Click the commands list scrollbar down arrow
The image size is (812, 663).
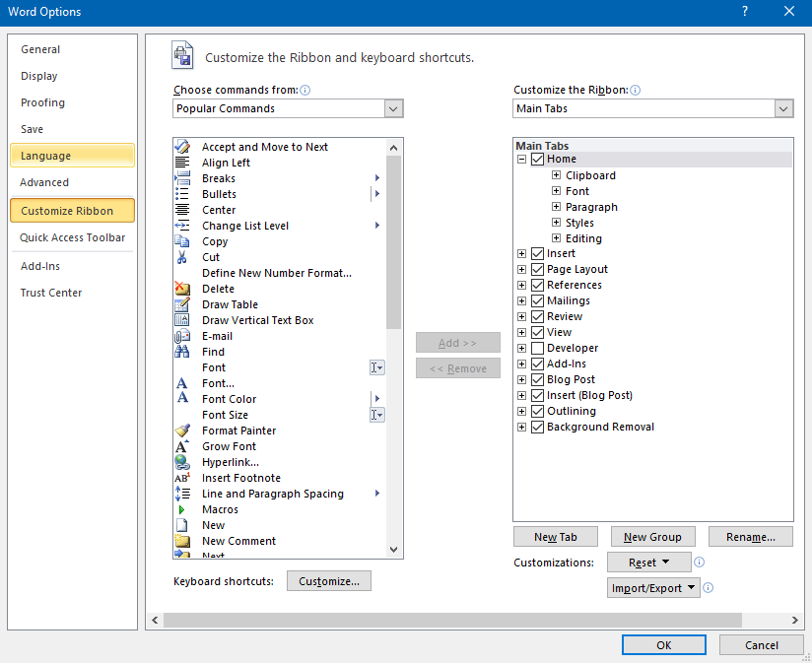point(393,549)
